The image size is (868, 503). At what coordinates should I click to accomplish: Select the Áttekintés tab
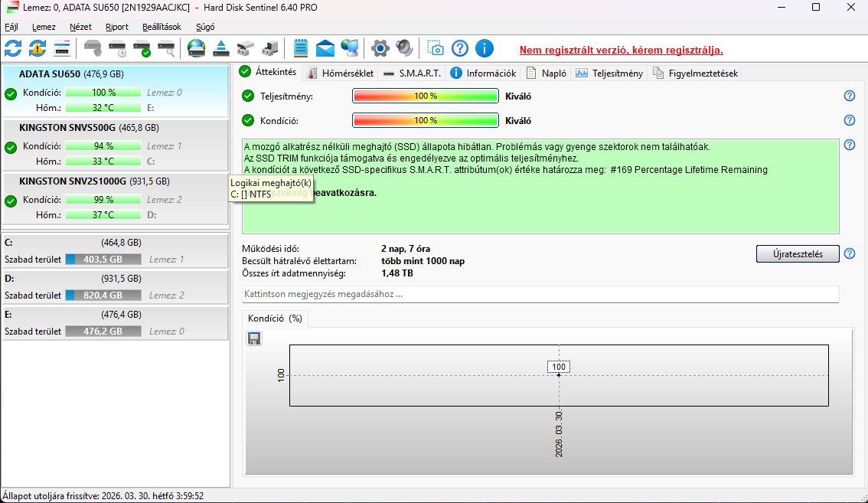coord(269,72)
